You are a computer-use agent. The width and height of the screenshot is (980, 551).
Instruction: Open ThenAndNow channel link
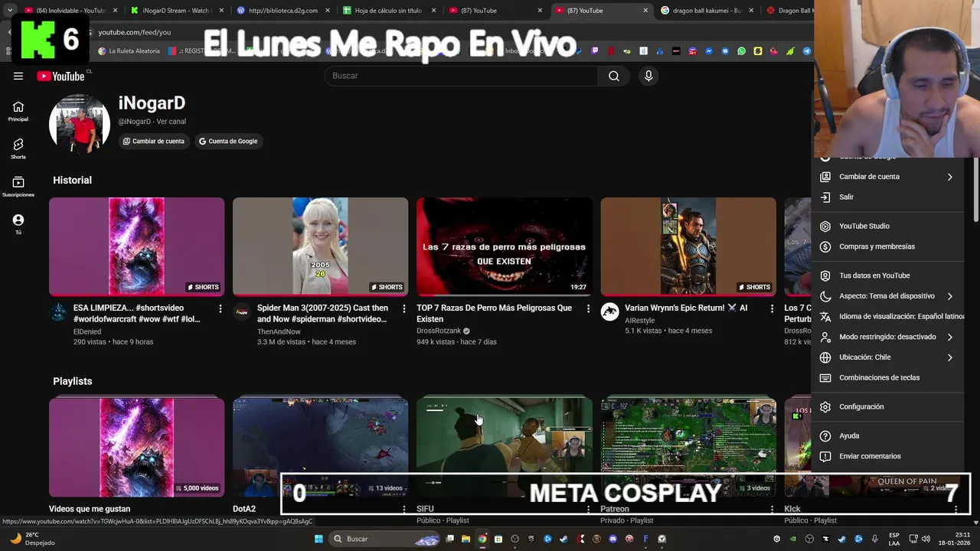[x=279, y=332]
